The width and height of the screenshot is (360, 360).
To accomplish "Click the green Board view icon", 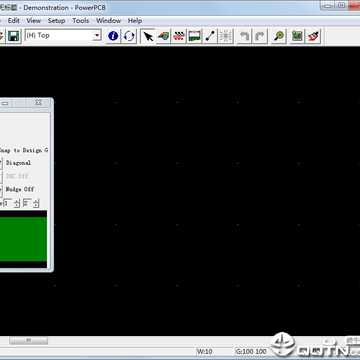I will click(297, 36).
